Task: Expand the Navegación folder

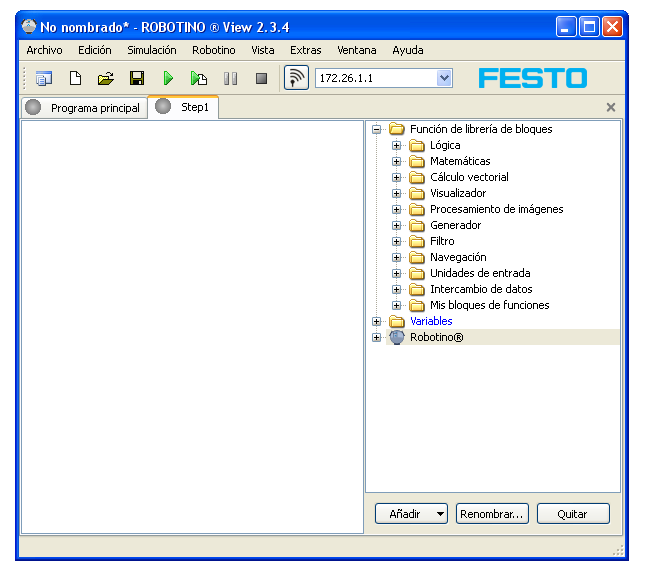Action: point(396,257)
